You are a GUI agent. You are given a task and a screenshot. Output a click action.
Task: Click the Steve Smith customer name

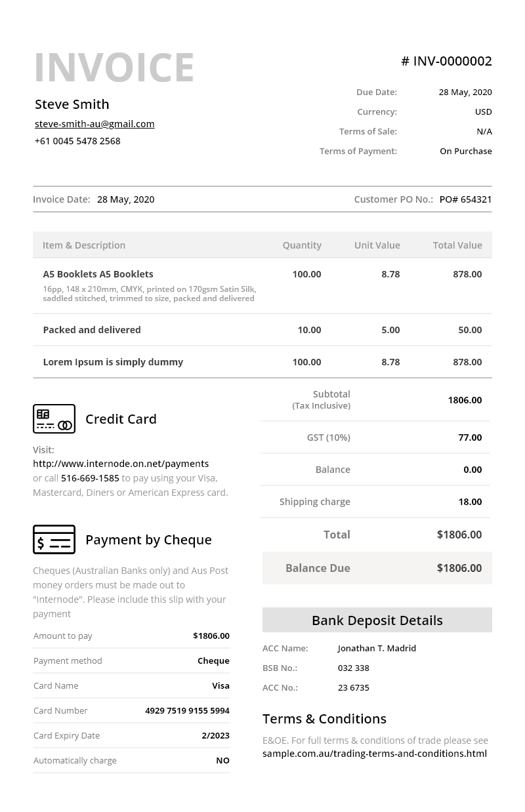pyautogui.click(x=72, y=104)
